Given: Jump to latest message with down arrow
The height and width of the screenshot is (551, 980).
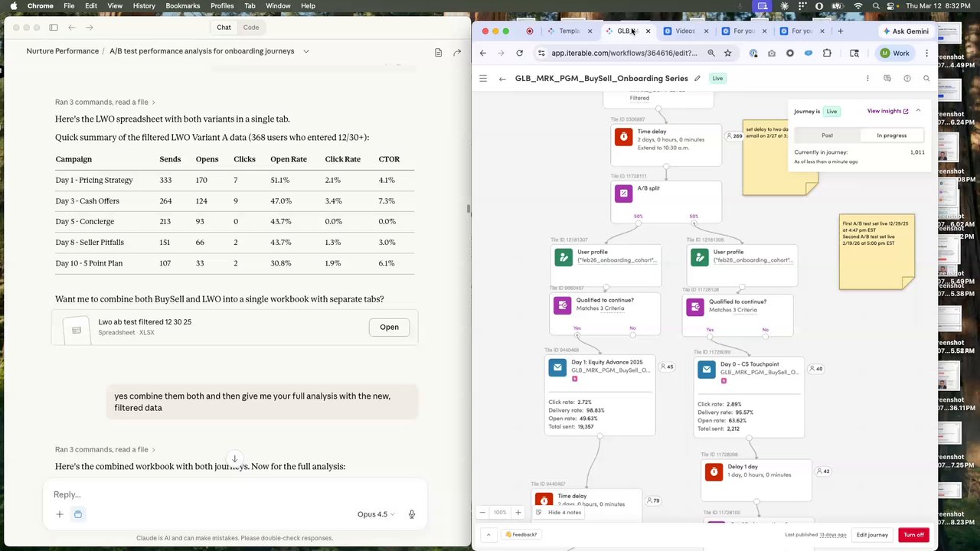Looking at the screenshot, I should (235, 459).
